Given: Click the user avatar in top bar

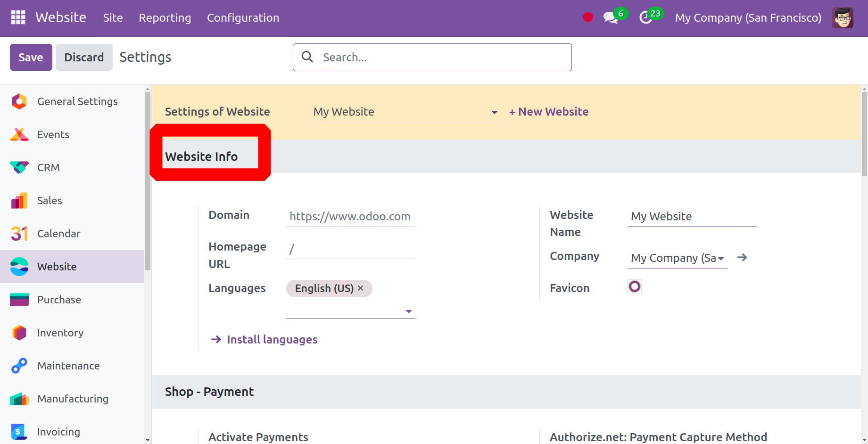Looking at the screenshot, I should coord(843,18).
